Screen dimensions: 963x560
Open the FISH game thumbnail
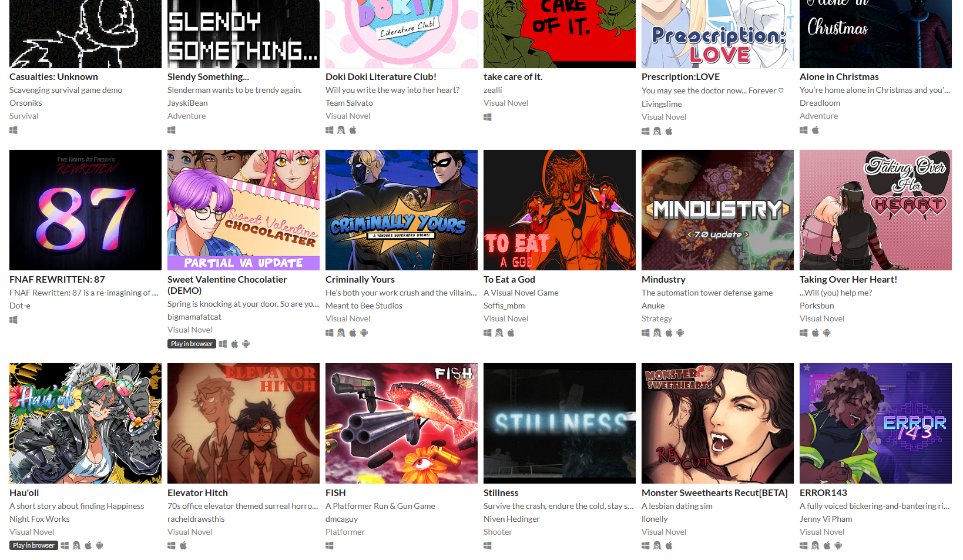point(401,423)
